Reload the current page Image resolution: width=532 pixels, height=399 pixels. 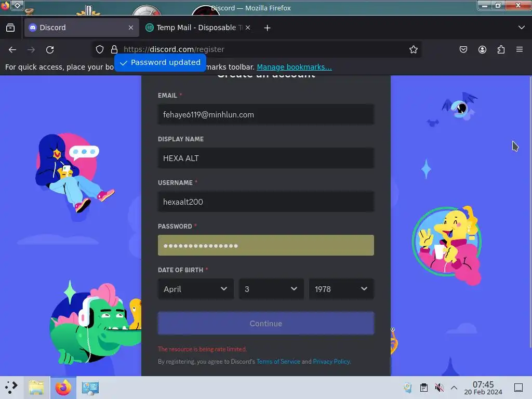pyautogui.click(x=50, y=50)
